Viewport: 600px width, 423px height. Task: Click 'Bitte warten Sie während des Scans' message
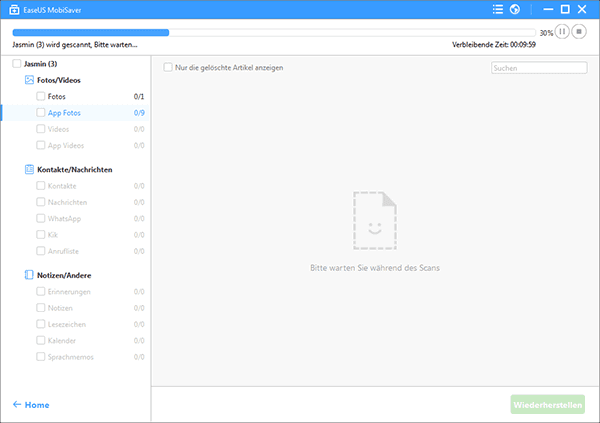(375, 268)
